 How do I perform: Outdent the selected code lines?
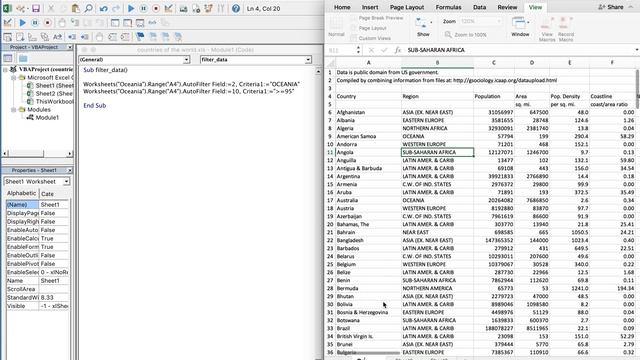tap(84, 37)
